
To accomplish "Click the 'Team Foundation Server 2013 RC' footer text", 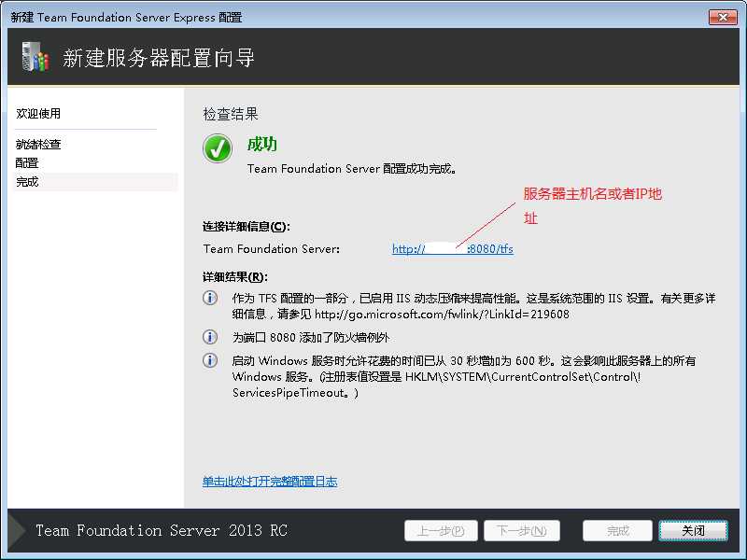I will coord(162,530).
